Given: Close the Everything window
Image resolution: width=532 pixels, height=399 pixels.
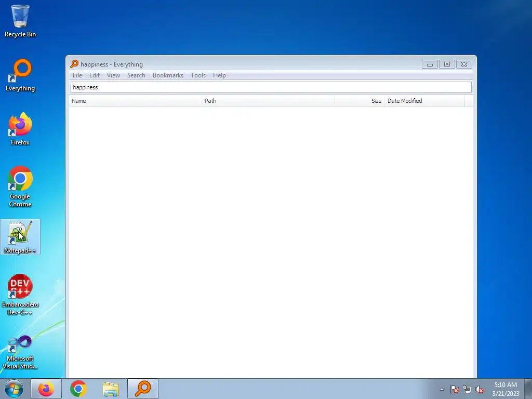Looking at the screenshot, I should (464, 64).
